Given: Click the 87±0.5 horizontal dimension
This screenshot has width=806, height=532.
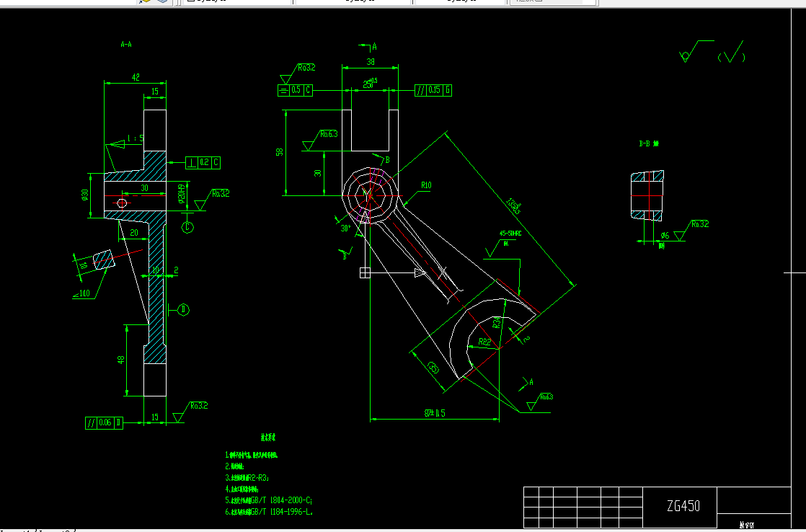Looking at the screenshot, I should 434,413.
